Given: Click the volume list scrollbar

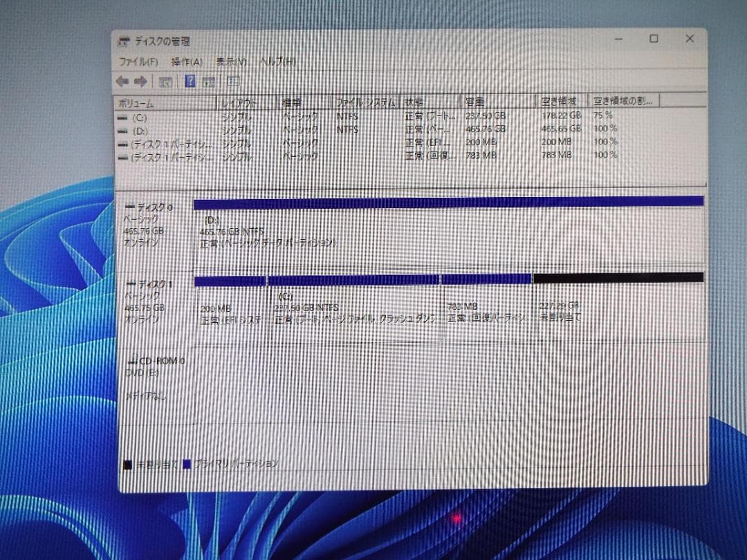Looking at the screenshot, I should point(703,138).
